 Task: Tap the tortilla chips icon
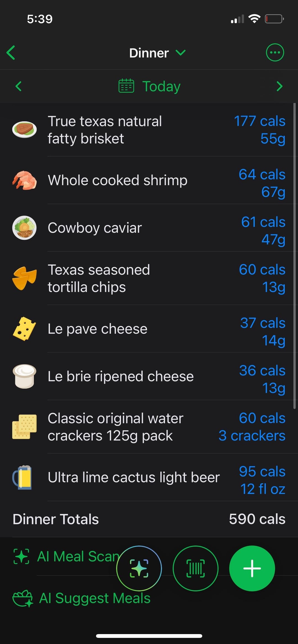24,278
